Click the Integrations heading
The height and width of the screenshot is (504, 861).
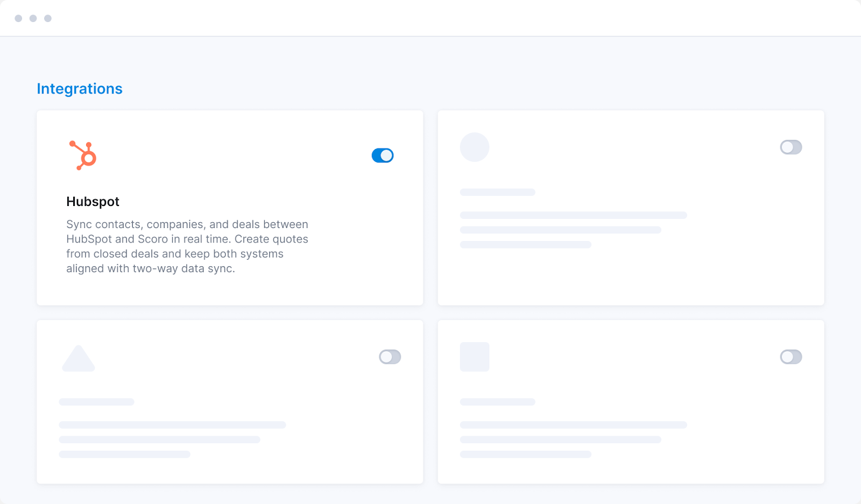80,89
